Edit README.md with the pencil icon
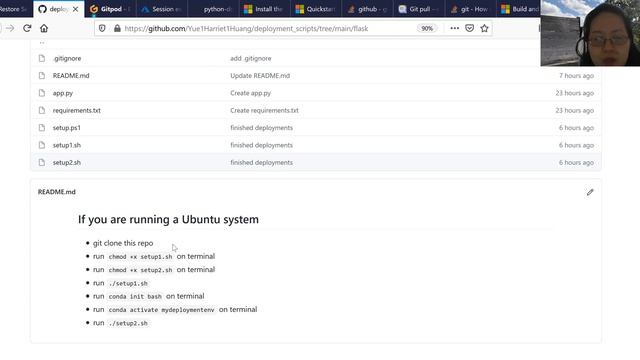Viewport: 640px width, 360px height. click(x=590, y=192)
